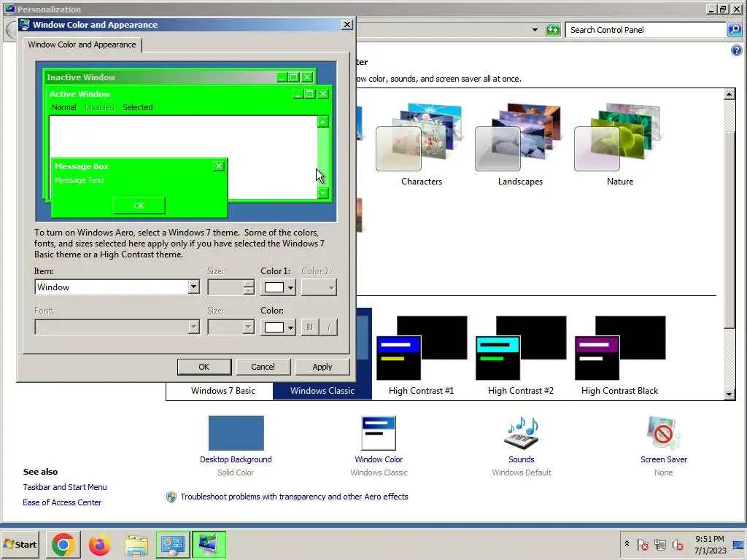This screenshot has width=747, height=560.
Task: Open Windows Explorer from the taskbar
Action: [136, 544]
